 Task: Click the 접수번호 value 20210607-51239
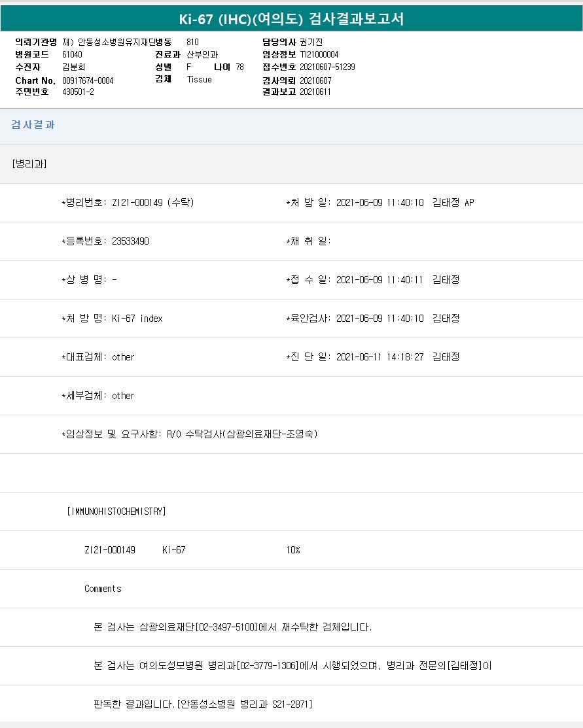pos(327,67)
